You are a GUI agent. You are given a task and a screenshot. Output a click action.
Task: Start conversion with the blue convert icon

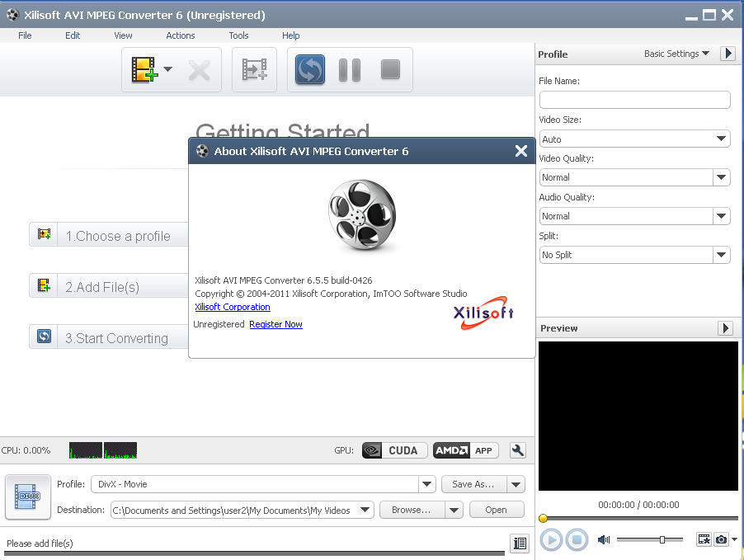point(309,70)
